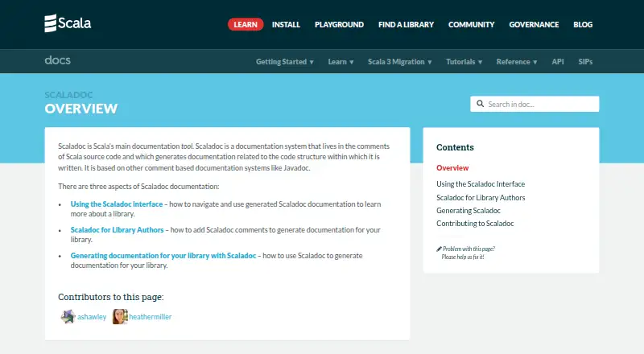Open the Scaladoc for Library Authors article link
This screenshot has width=644, height=354.
(x=117, y=230)
